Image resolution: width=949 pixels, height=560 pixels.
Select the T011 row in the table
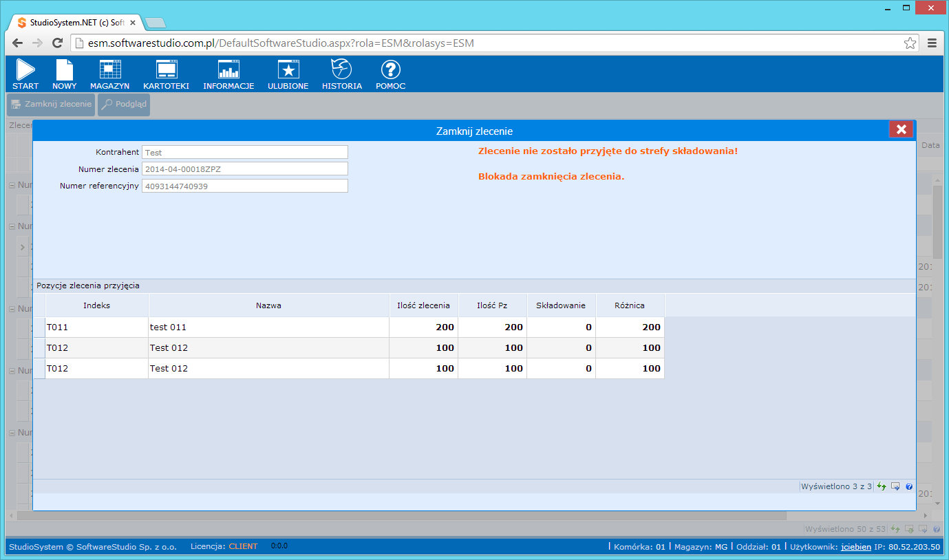coord(96,327)
